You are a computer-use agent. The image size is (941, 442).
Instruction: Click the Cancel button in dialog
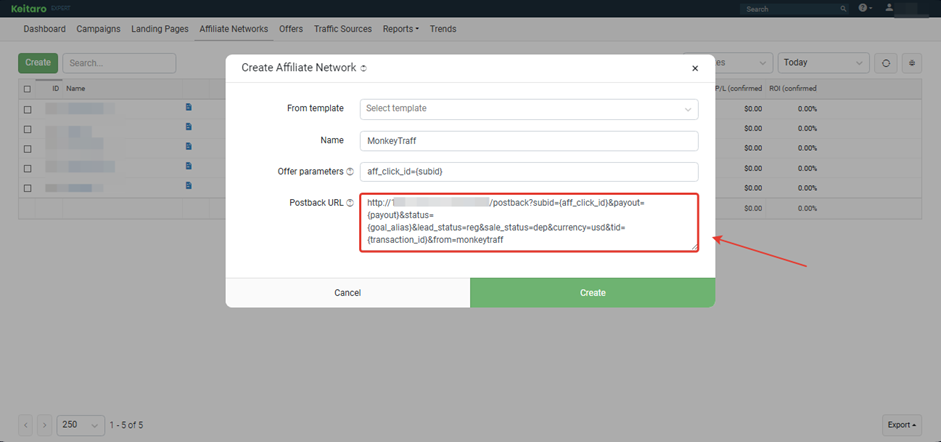coord(347,293)
